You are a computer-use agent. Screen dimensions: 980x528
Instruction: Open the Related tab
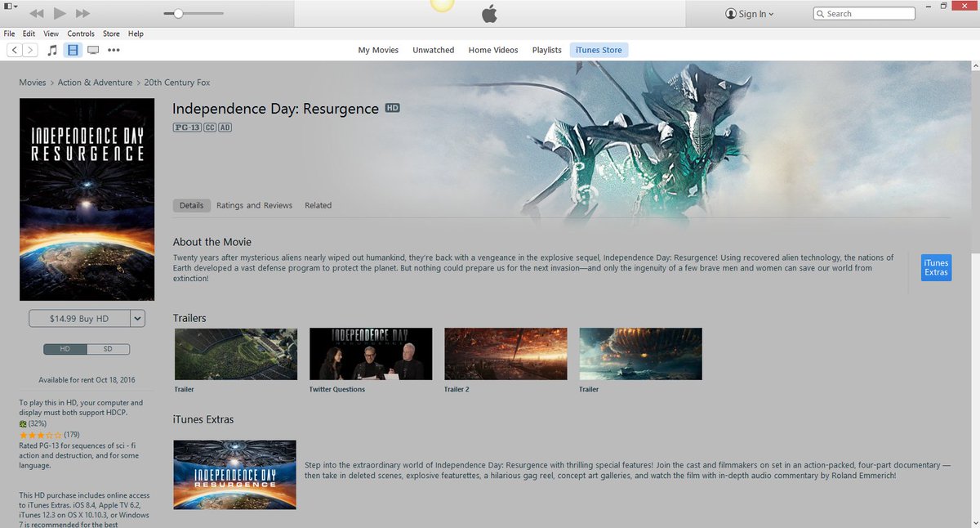pyautogui.click(x=318, y=205)
